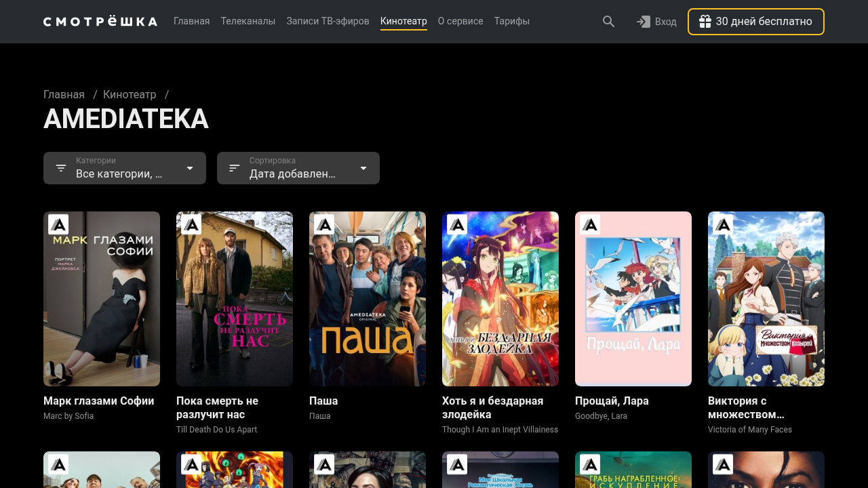Open the Сортировка dropdown
This screenshot has width=868, height=488.
(298, 168)
